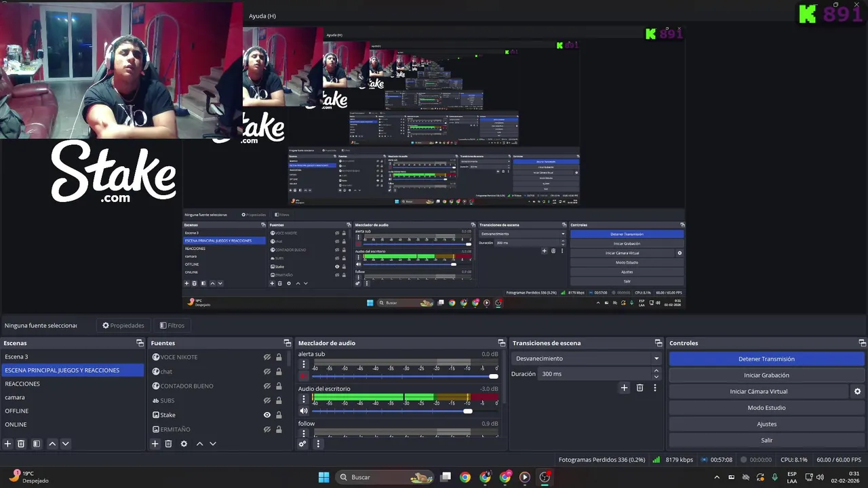This screenshot has width=868, height=488.
Task: Unmute the alerta sub audio channel
Action: 303,376
